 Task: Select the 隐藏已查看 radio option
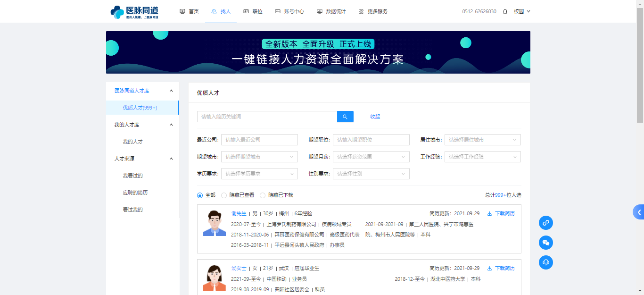click(x=224, y=195)
